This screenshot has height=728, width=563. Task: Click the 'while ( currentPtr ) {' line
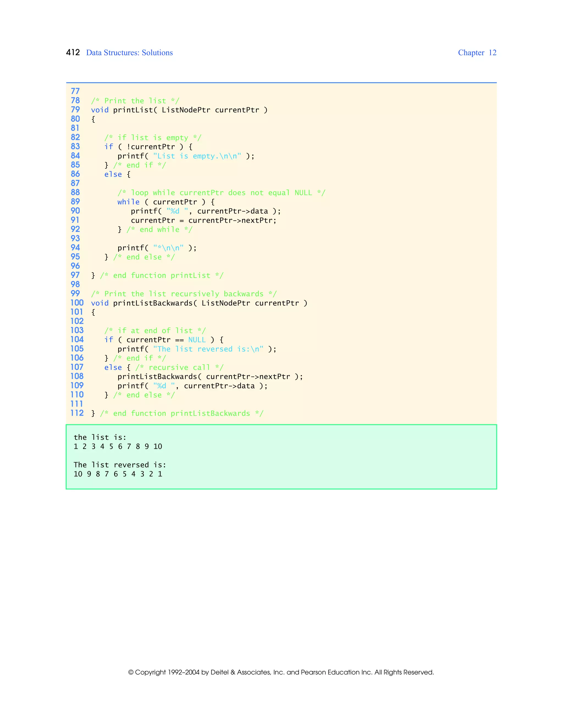point(166,202)
